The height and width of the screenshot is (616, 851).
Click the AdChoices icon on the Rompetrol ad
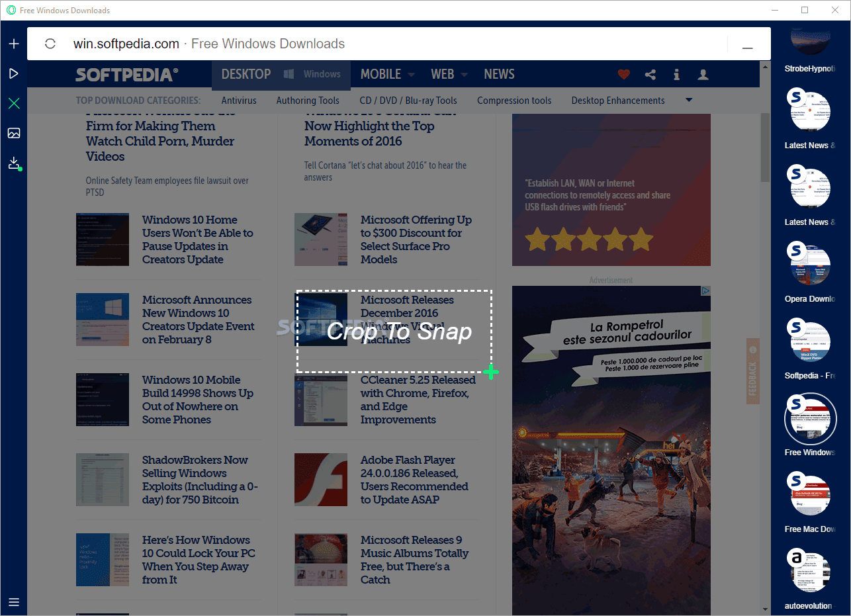pyautogui.click(x=706, y=290)
